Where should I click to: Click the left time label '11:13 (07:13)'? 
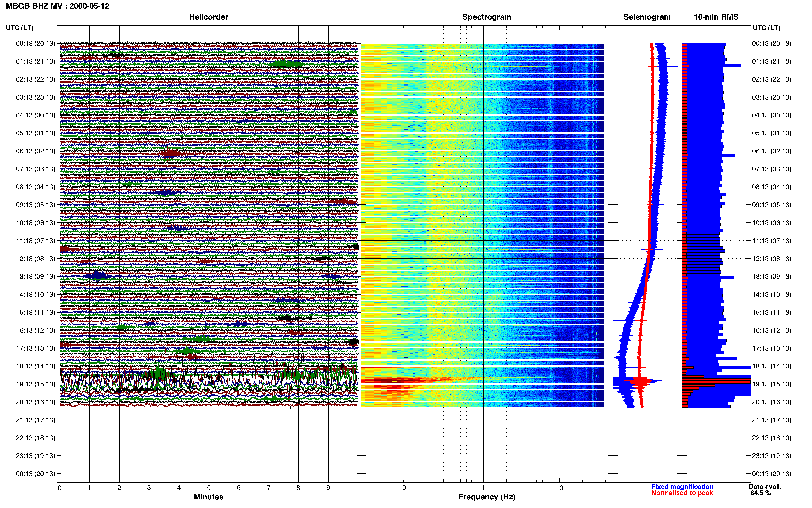point(36,240)
